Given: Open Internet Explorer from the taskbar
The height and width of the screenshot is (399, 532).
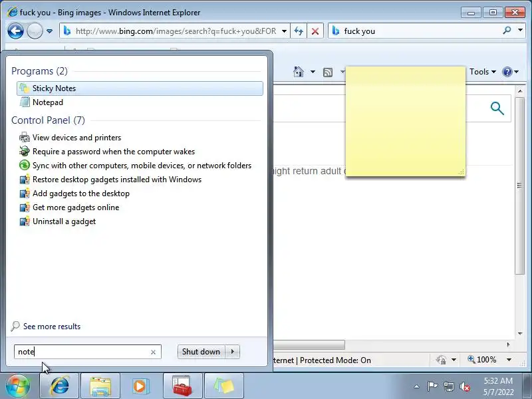Looking at the screenshot, I should pos(59,386).
